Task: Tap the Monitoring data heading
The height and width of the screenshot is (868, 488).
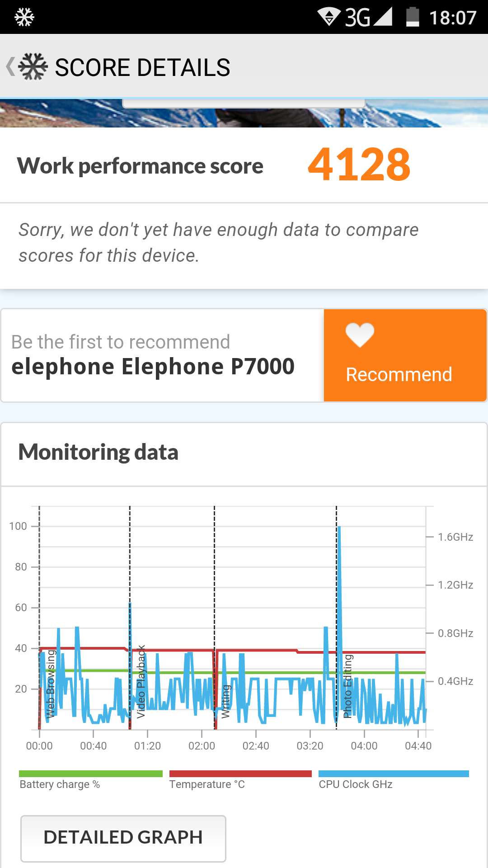Action: (99, 453)
